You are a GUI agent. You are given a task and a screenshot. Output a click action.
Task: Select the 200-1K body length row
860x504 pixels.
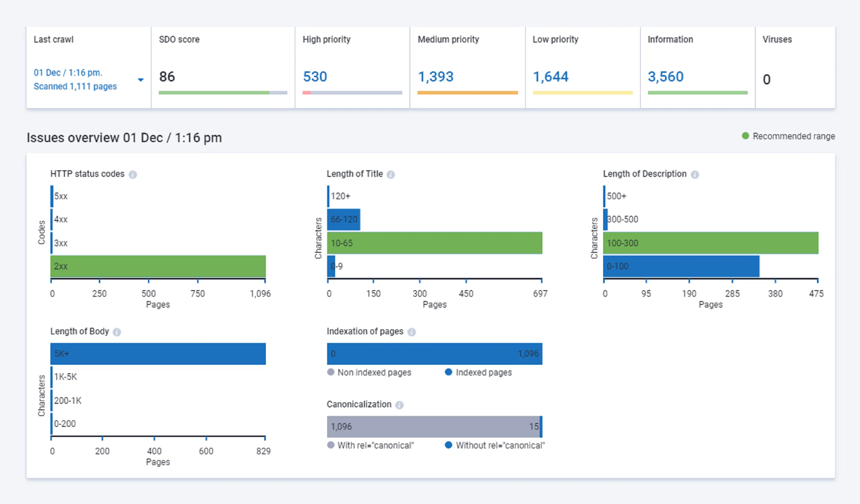coord(66,400)
